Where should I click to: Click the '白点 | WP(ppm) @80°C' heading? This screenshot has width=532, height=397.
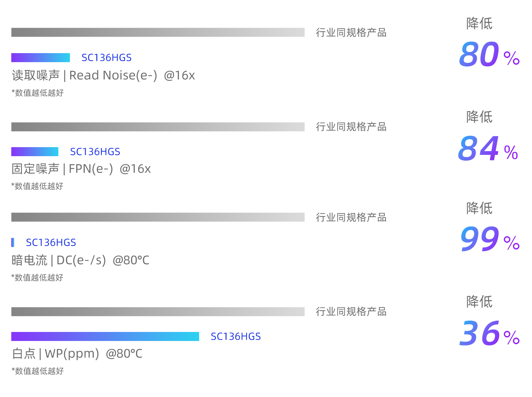pos(77,354)
